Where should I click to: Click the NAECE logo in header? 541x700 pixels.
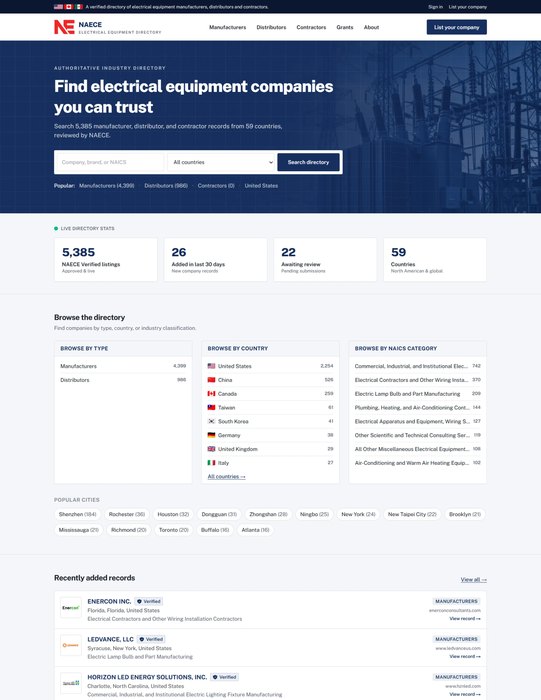point(108,27)
